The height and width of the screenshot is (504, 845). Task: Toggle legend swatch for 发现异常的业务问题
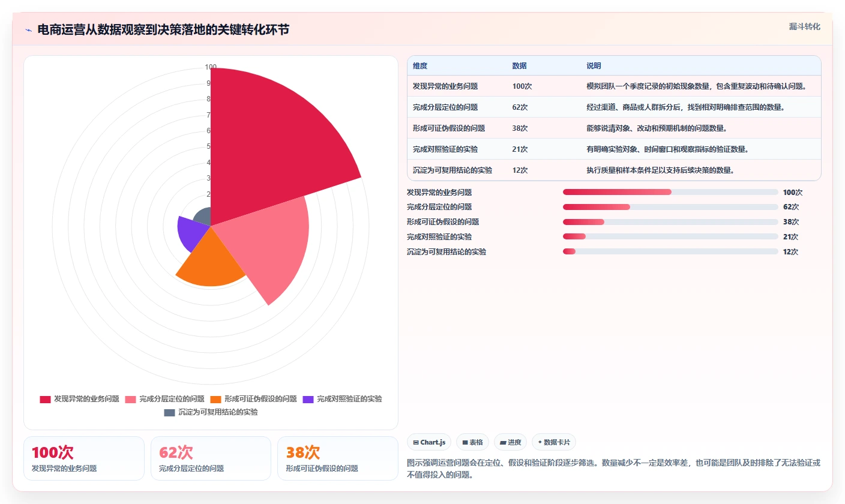[45, 399]
